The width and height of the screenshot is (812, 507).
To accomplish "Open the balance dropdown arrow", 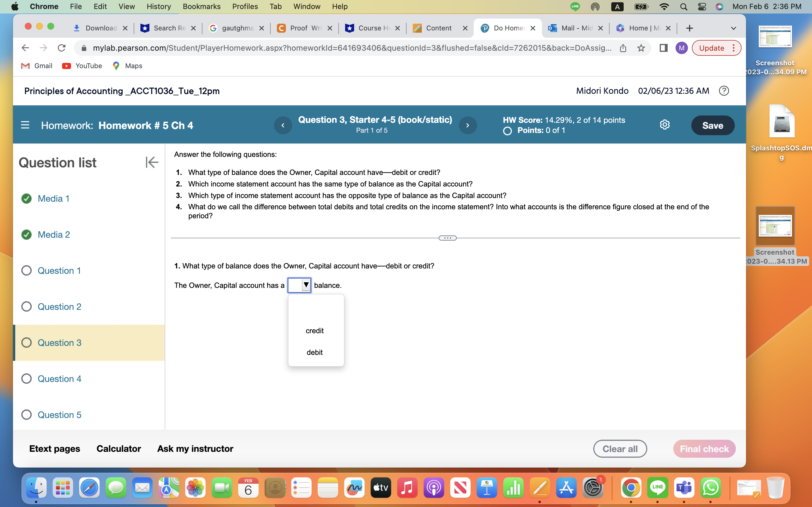I will [306, 285].
